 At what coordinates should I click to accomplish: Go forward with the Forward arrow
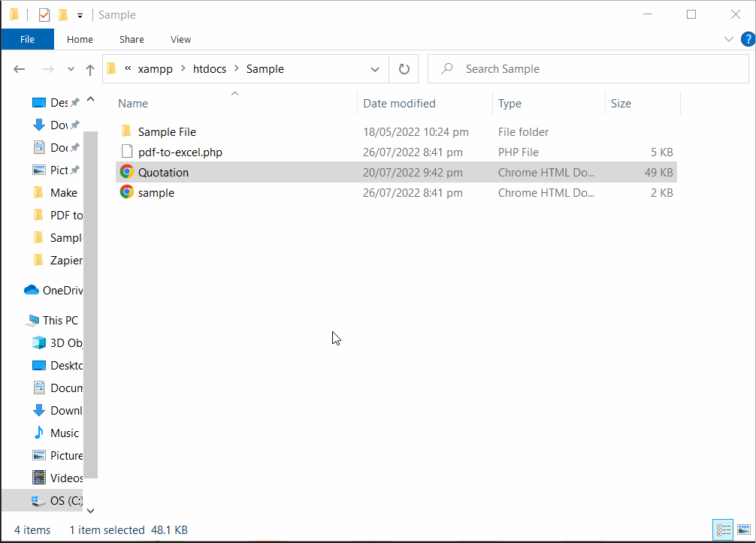[x=48, y=69]
